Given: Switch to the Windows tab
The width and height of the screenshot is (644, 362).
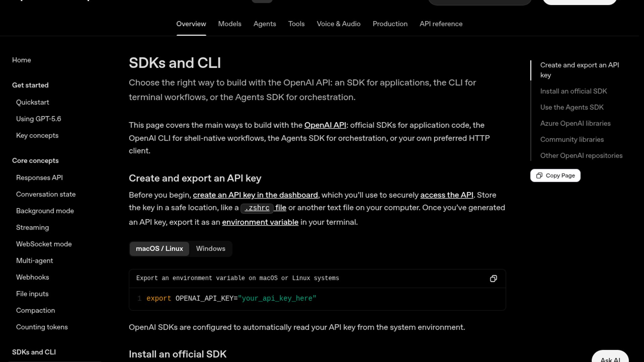Looking at the screenshot, I should (211, 249).
